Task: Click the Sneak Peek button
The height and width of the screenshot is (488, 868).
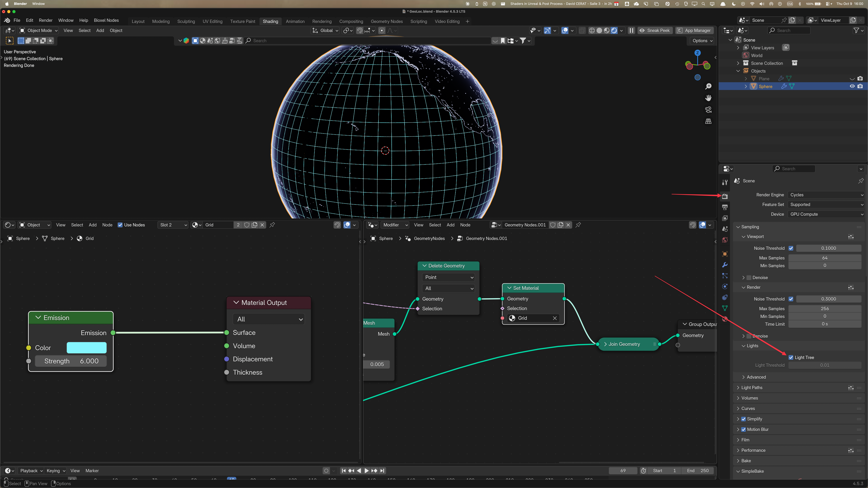Action: [655, 30]
